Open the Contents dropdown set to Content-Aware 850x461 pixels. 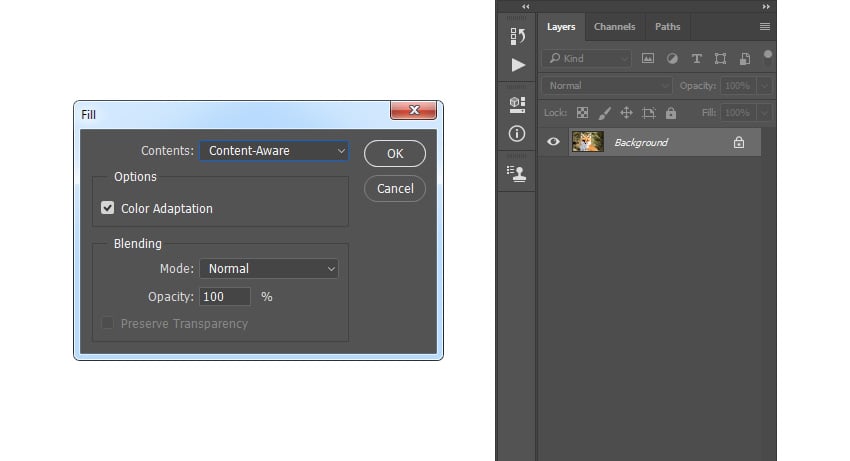[274, 151]
